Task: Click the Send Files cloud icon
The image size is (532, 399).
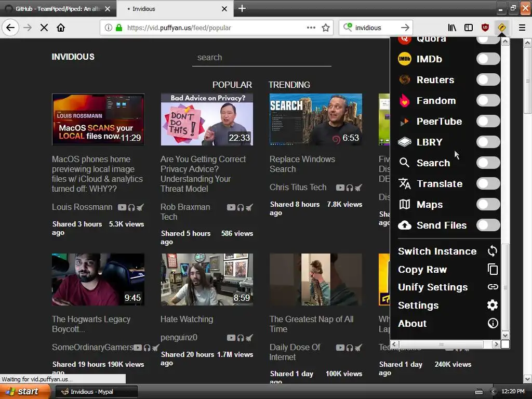Action: click(x=404, y=225)
